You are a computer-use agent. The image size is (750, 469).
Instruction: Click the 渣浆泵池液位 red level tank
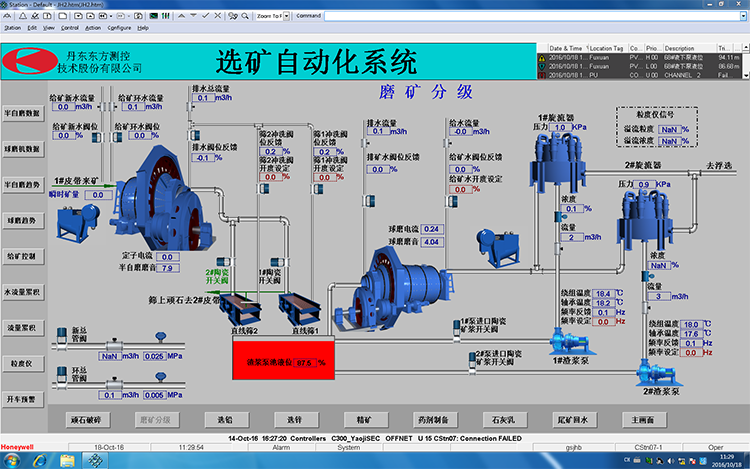[283, 360]
